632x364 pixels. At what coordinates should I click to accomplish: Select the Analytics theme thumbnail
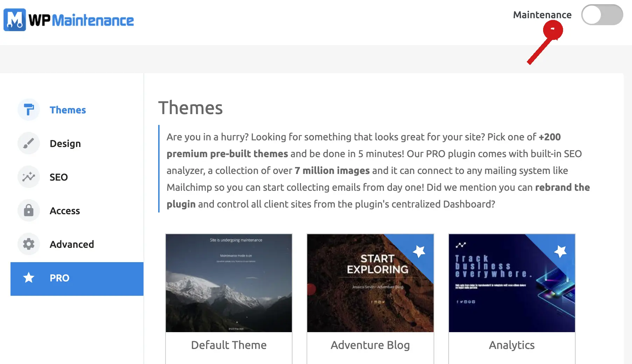pos(512,283)
